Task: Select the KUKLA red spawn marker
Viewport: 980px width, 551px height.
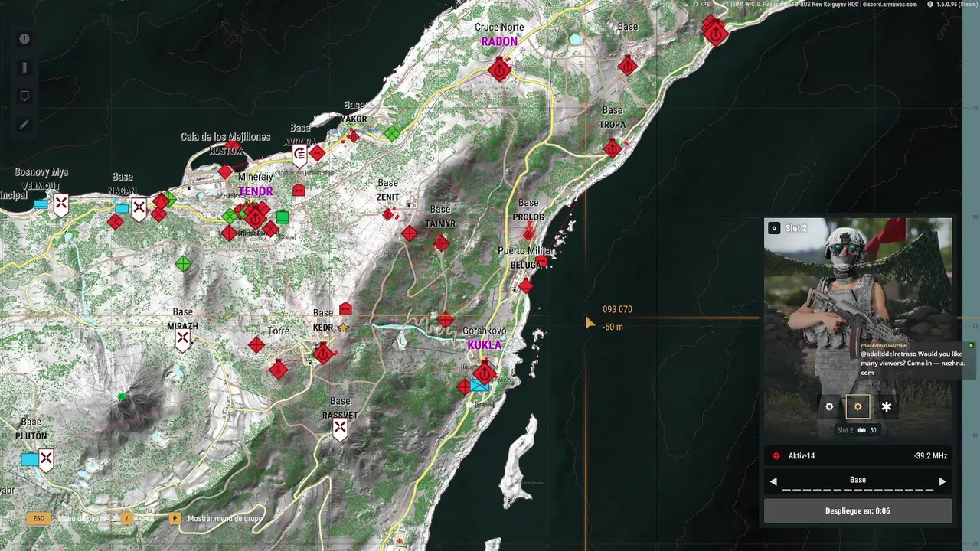Action: point(484,373)
